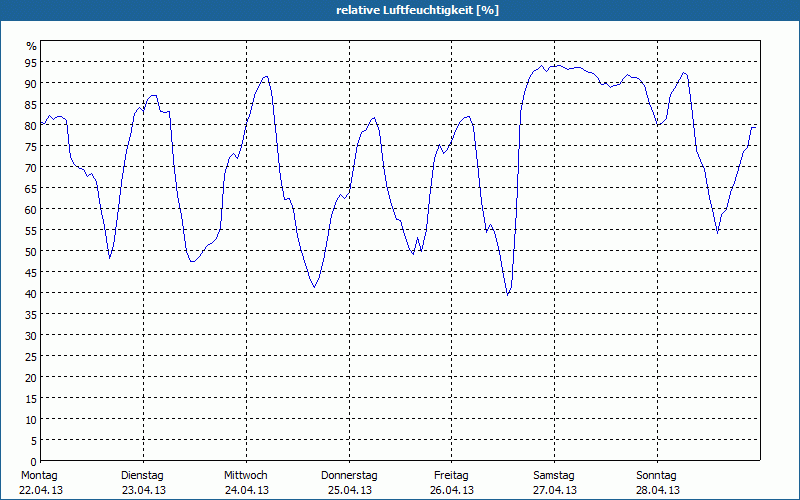
Task: Click the humidity curve's lowest dip on Friday
Action: (508, 295)
